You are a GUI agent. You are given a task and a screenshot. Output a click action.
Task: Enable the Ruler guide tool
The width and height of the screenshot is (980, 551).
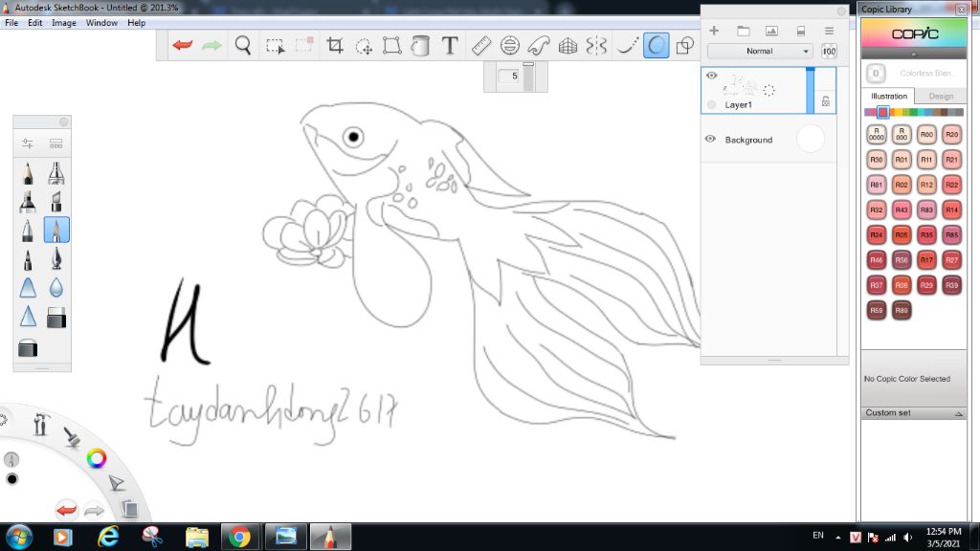(480, 46)
